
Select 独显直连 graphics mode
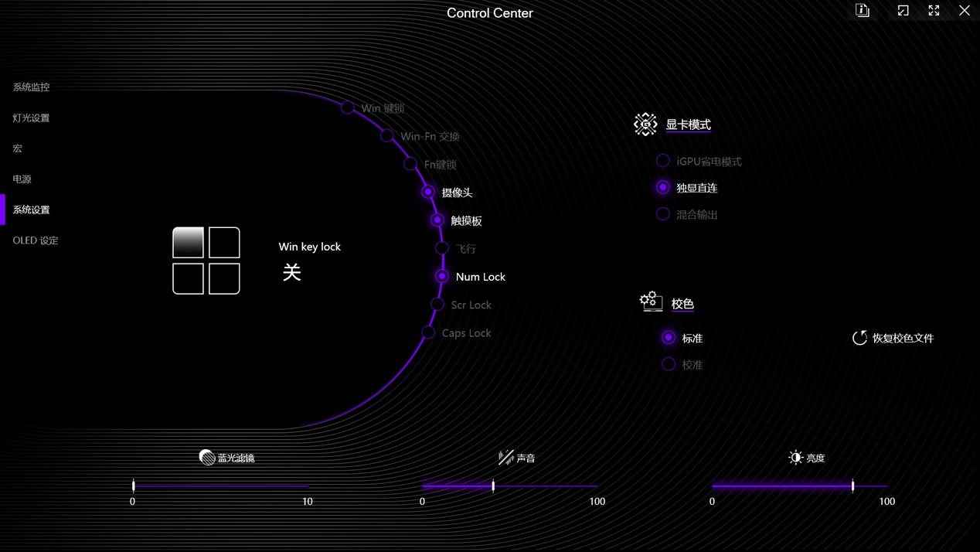pos(663,187)
